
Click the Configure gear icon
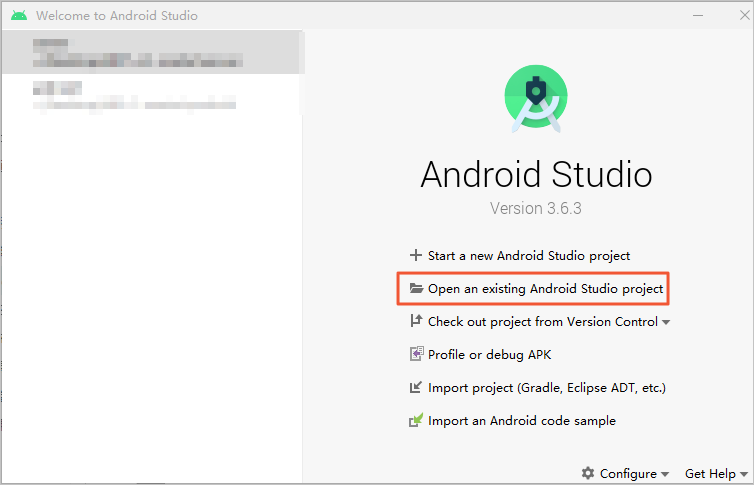pyautogui.click(x=588, y=473)
